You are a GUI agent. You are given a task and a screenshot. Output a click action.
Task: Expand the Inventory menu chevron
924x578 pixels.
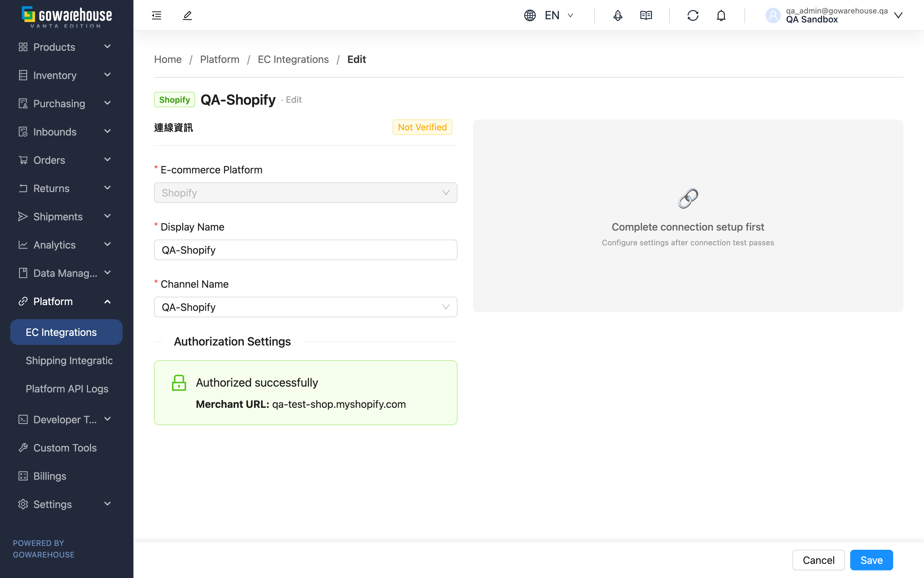coord(108,75)
